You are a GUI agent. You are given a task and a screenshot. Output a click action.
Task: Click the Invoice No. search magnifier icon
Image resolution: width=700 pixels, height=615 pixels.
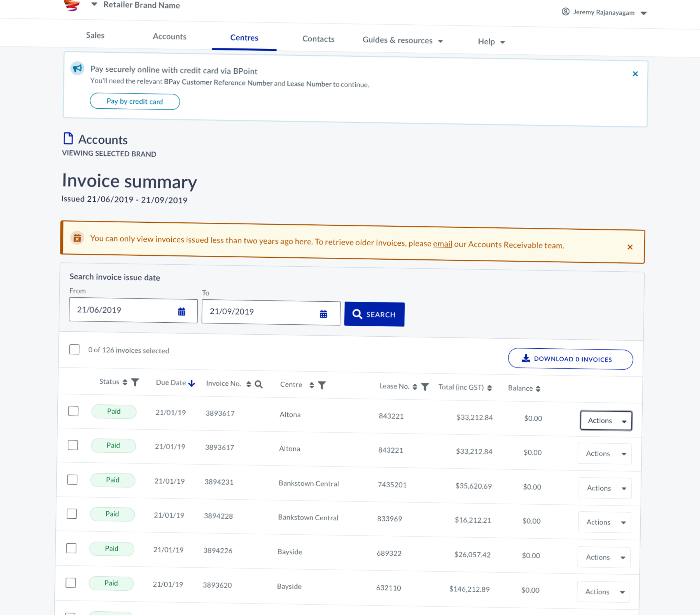(258, 385)
